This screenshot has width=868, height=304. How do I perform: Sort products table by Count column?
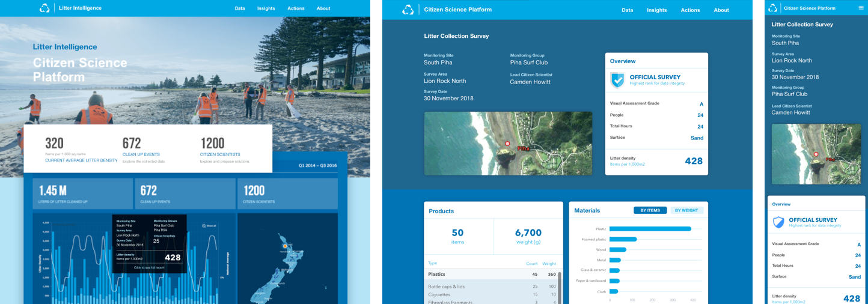531,263
